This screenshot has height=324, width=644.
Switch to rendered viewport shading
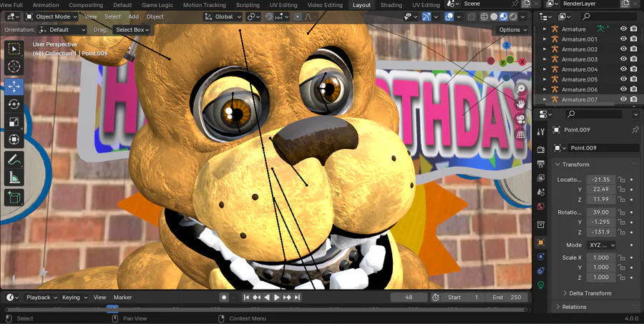tap(513, 17)
